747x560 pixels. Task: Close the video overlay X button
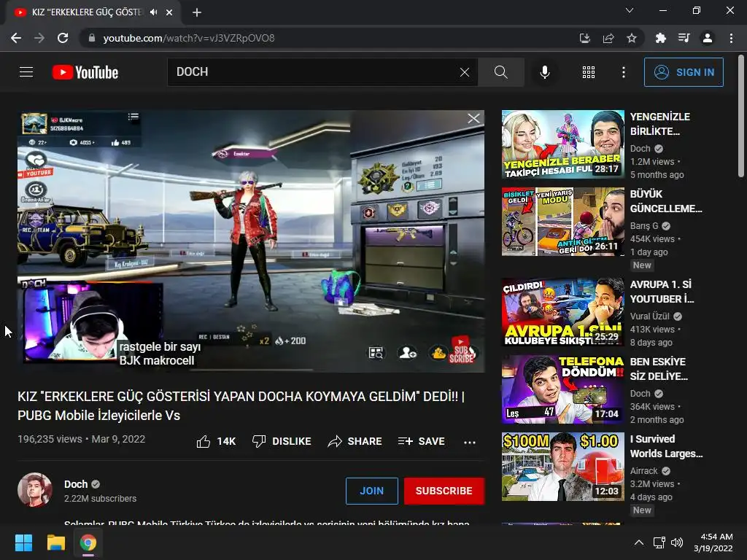coord(473,118)
